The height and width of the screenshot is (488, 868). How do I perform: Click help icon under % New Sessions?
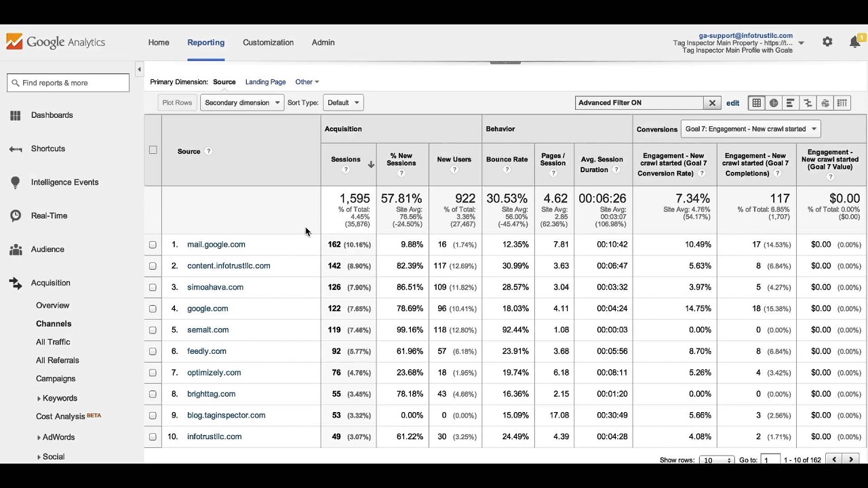coord(401,173)
